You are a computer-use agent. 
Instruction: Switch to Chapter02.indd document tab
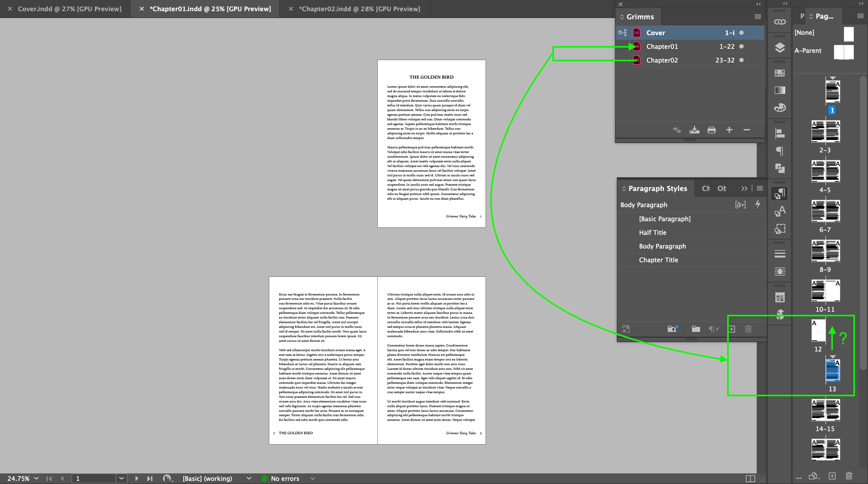coord(359,9)
